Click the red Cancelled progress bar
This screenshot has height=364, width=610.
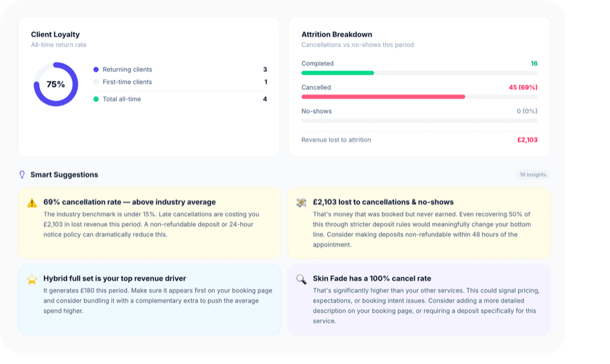383,97
